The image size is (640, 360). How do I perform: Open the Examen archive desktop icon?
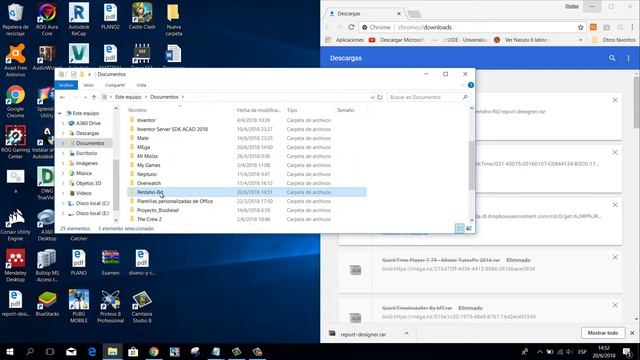coord(110,262)
